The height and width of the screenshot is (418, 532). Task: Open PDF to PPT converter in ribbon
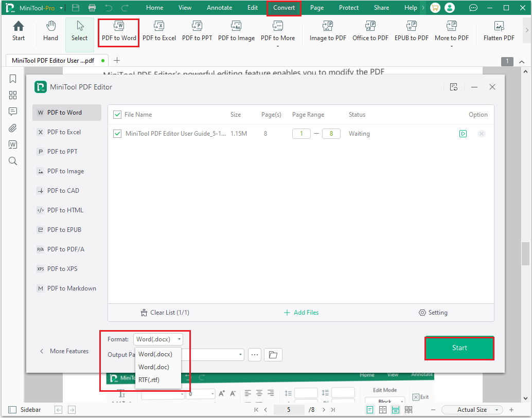pos(197,31)
